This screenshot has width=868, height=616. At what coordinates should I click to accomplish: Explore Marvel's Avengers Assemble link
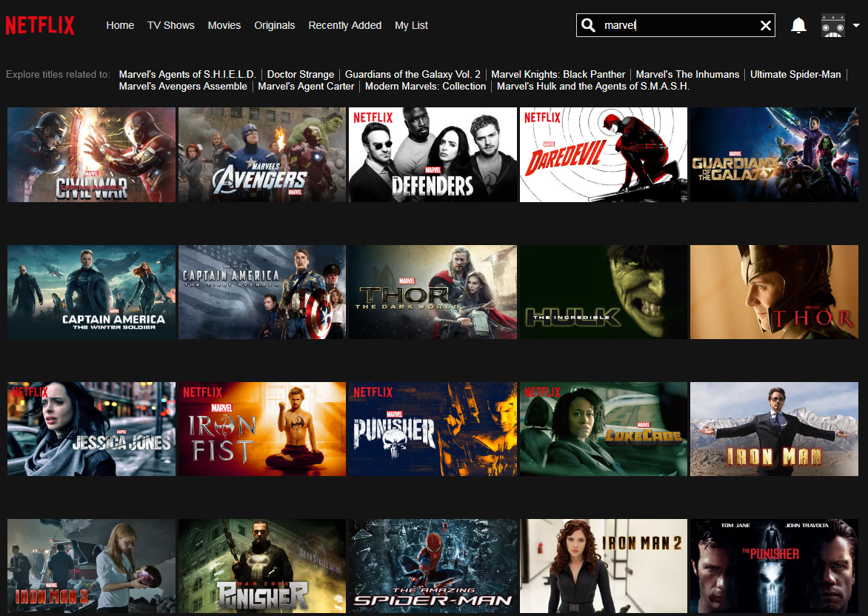coord(183,87)
